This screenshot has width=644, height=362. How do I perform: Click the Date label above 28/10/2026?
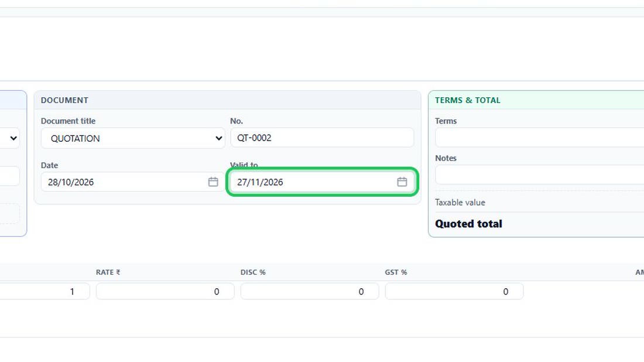click(x=49, y=165)
